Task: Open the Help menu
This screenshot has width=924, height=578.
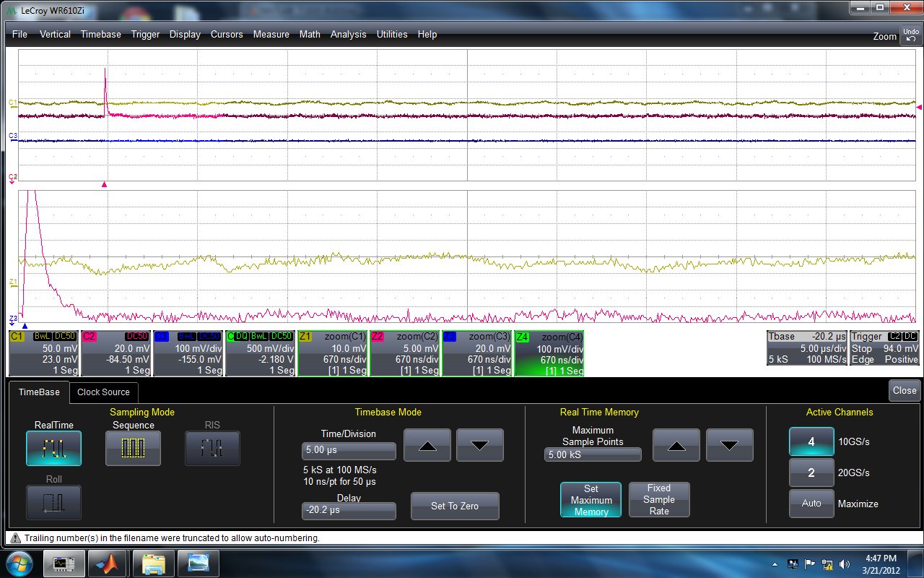Action: [427, 35]
